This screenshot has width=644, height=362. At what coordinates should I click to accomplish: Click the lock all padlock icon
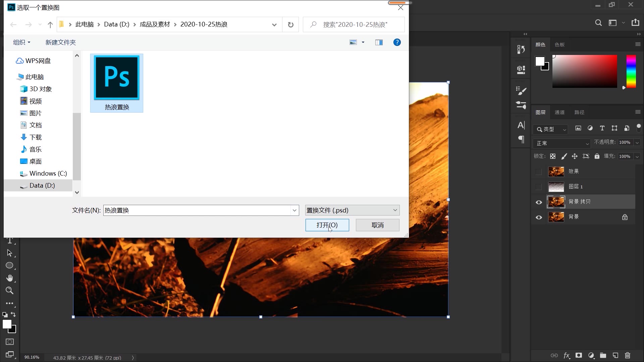pyautogui.click(x=597, y=156)
